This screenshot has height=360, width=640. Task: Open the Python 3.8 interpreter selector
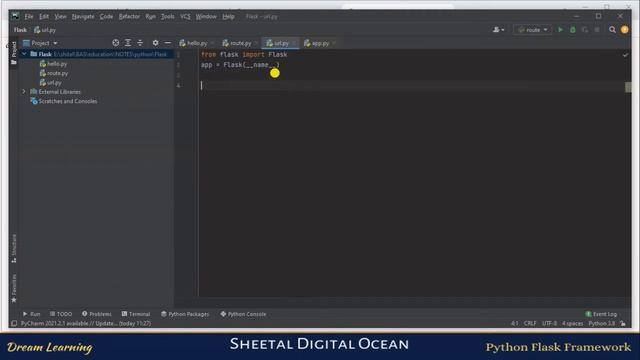(601, 323)
